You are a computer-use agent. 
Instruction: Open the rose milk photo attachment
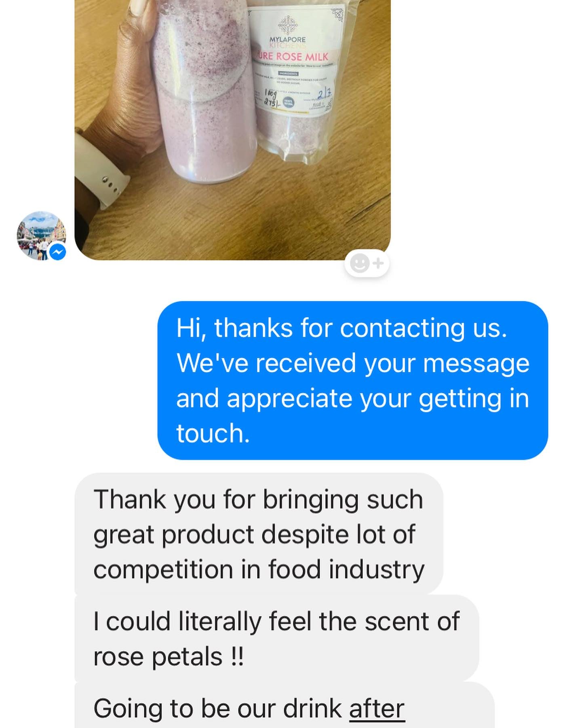pyautogui.click(x=232, y=129)
